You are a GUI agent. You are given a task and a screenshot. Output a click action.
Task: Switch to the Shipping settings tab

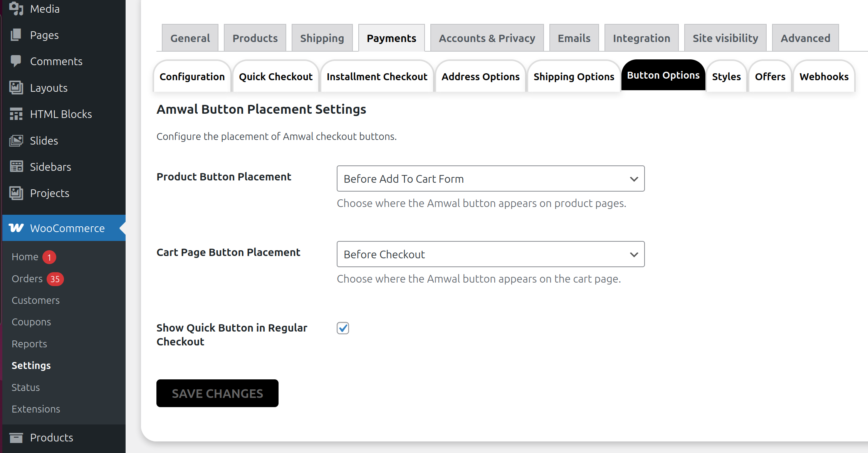322,38
